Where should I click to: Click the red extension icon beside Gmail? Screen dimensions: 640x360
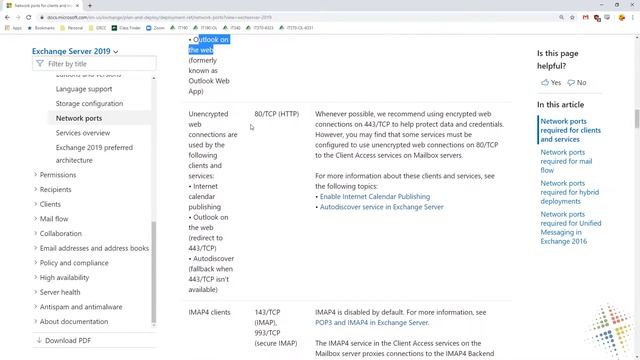click(597, 18)
